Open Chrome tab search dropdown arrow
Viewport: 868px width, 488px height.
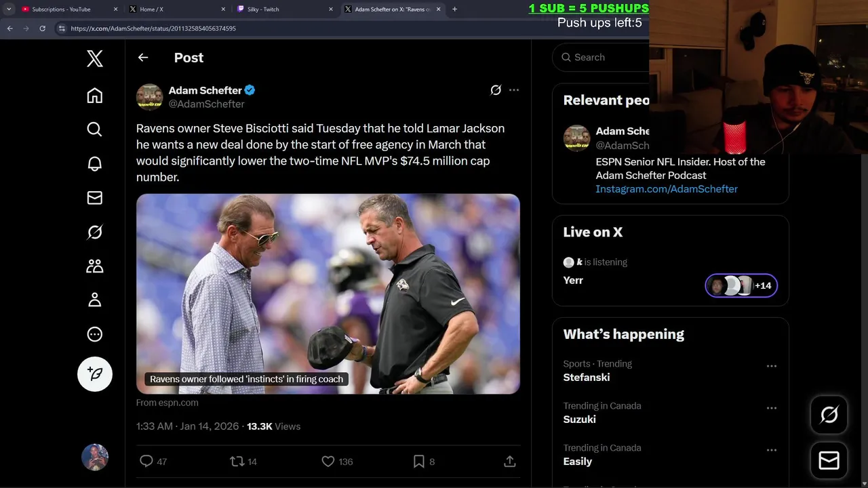[x=9, y=9]
